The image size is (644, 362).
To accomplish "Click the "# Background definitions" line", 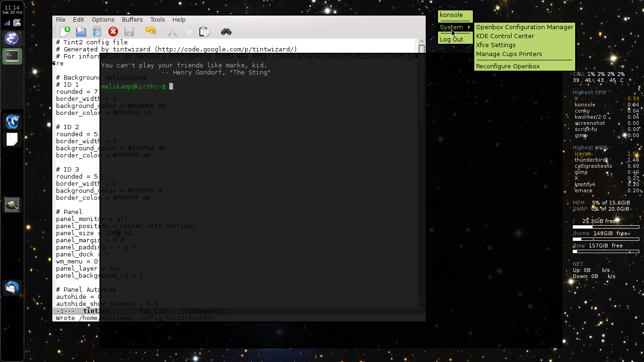I will (x=101, y=78).
